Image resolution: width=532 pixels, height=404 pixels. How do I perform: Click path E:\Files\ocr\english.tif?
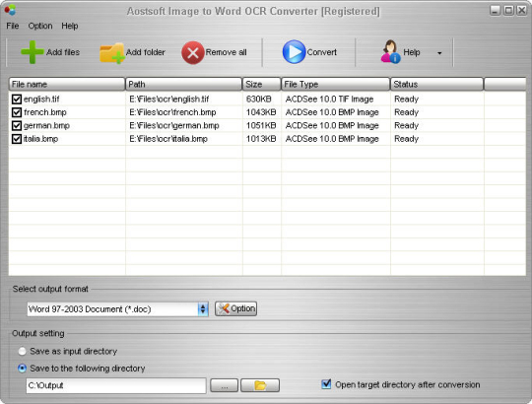pos(169,100)
